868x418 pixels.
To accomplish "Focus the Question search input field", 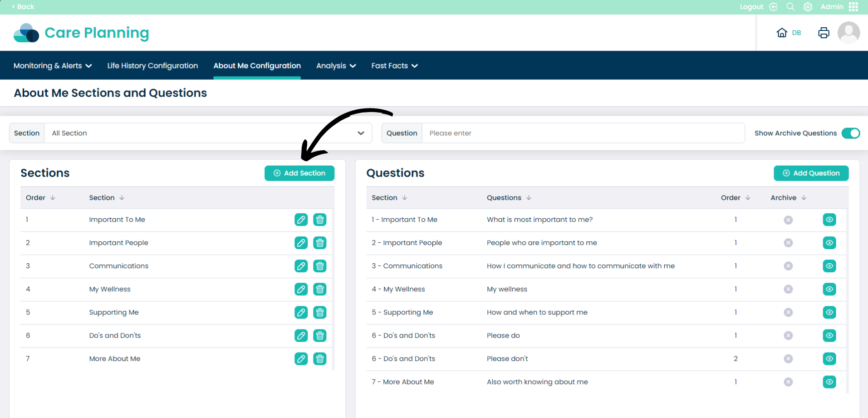I will [583, 133].
